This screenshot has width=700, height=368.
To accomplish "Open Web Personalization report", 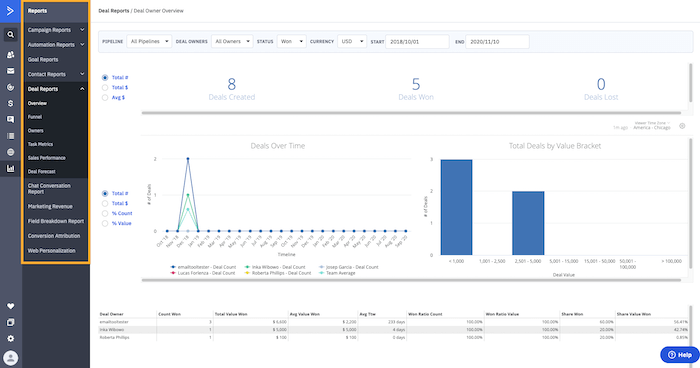I will [x=51, y=251].
